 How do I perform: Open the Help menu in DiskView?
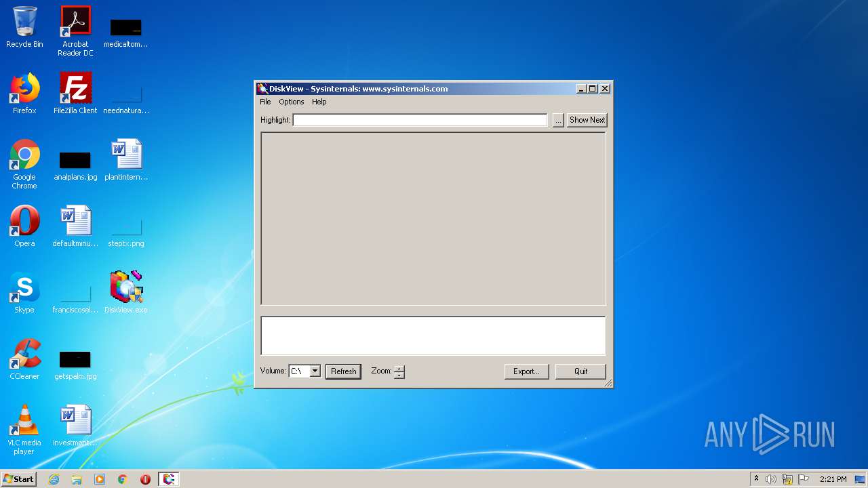(x=319, y=102)
